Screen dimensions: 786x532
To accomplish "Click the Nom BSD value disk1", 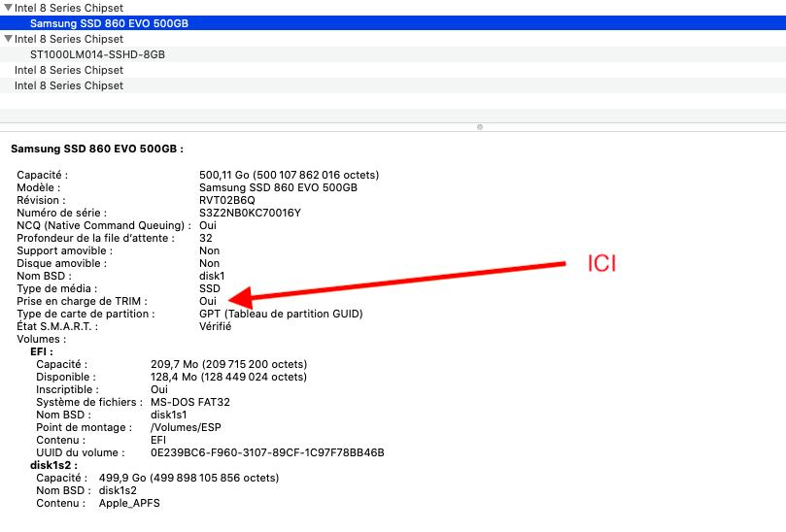I will [x=212, y=276].
